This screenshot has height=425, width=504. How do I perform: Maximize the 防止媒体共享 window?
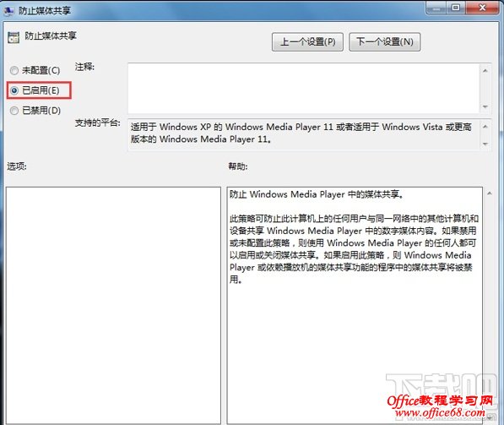click(x=456, y=8)
